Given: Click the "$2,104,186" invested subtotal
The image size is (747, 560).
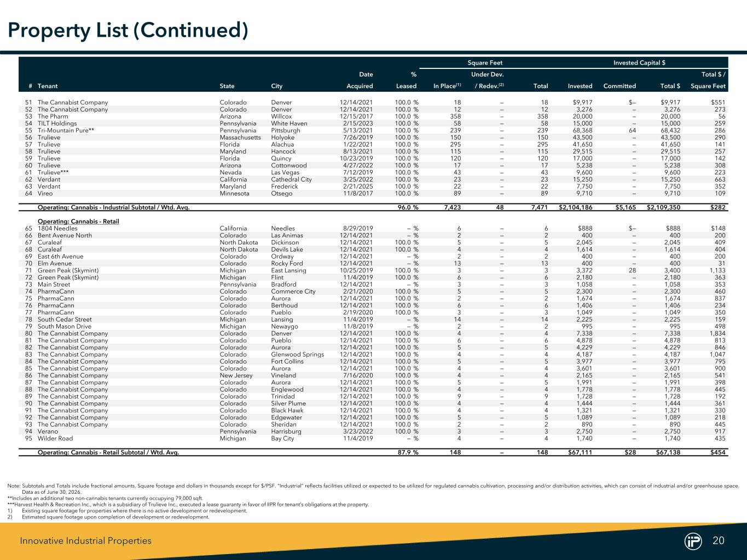Looking at the screenshot, I should click(x=576, y=207).
